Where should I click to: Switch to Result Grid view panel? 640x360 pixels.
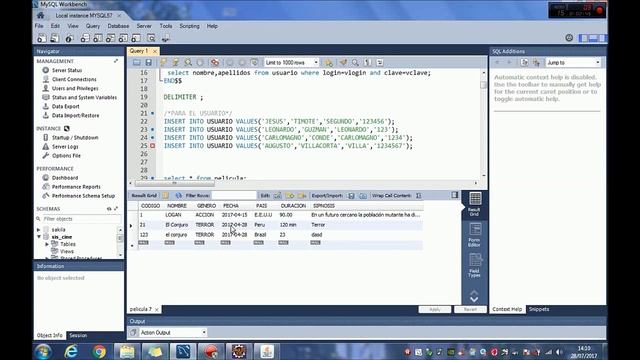[x=474, y=204]
